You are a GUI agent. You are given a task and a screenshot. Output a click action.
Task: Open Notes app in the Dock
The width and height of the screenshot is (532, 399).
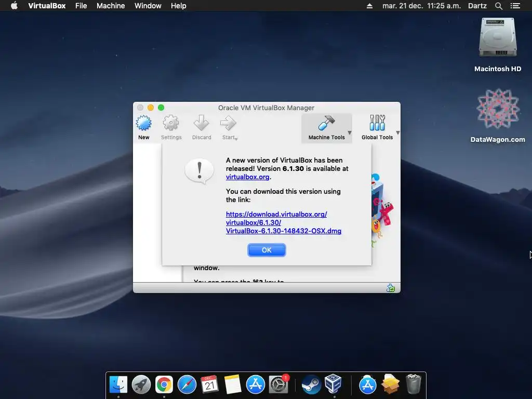(x=232, y=384)
